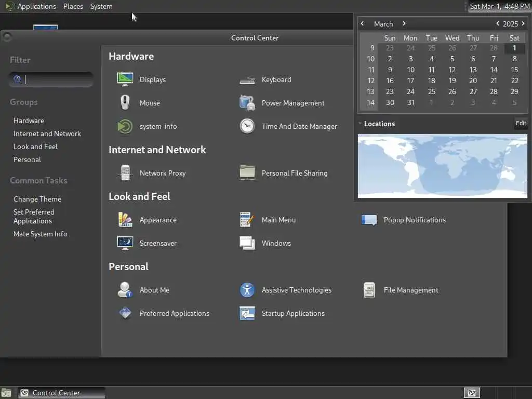Select March 19 in the calendar

click(x=453, y=81)
